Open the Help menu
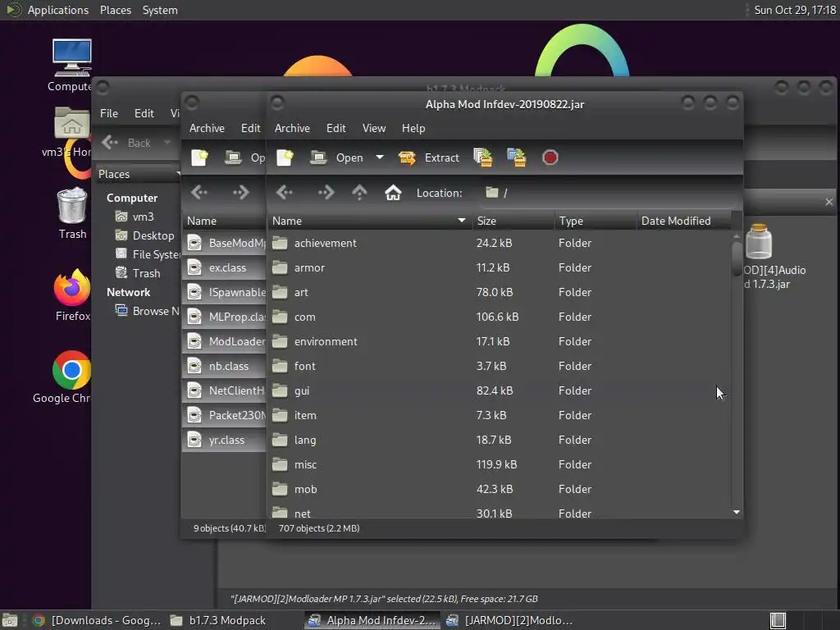This screenshot has height=630, width=840. point(413,128)
